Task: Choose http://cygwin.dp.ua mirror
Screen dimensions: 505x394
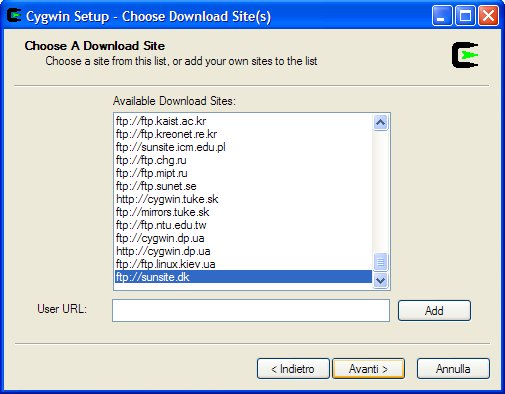Action: coord(243,251)
